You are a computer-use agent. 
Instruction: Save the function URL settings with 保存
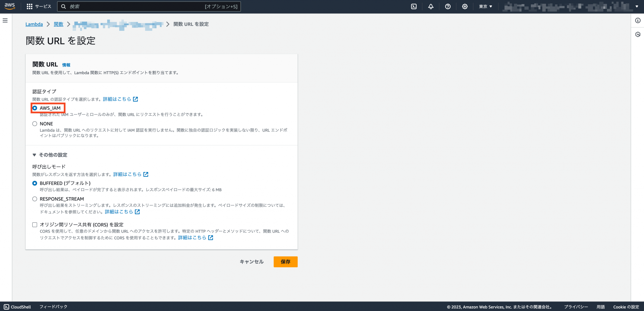pos(285,262)
